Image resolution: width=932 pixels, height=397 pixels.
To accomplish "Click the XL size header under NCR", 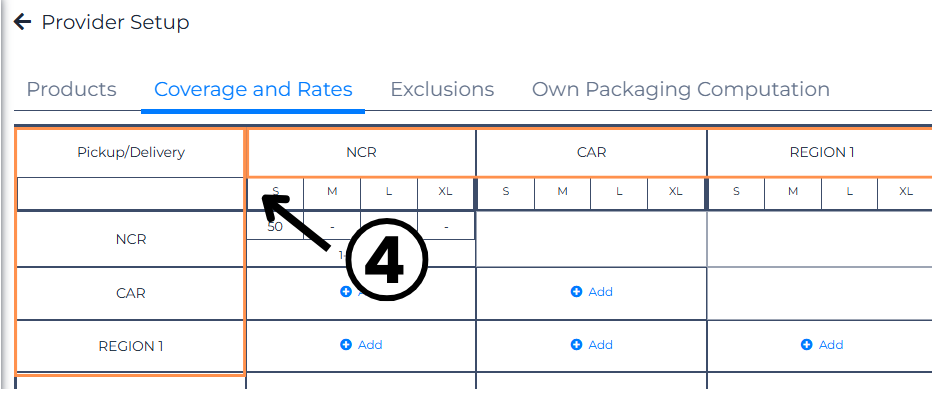I will point(445,191).
